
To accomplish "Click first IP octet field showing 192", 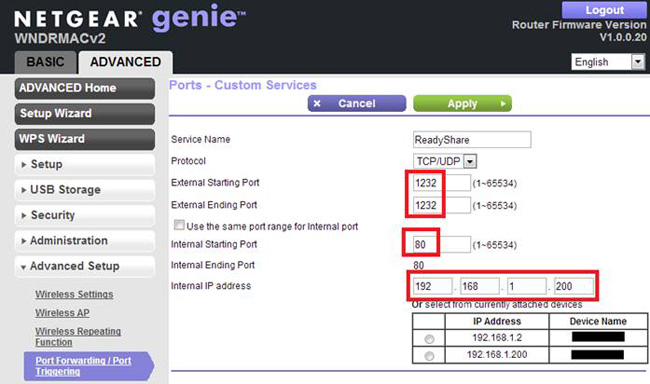I will 432,286.
